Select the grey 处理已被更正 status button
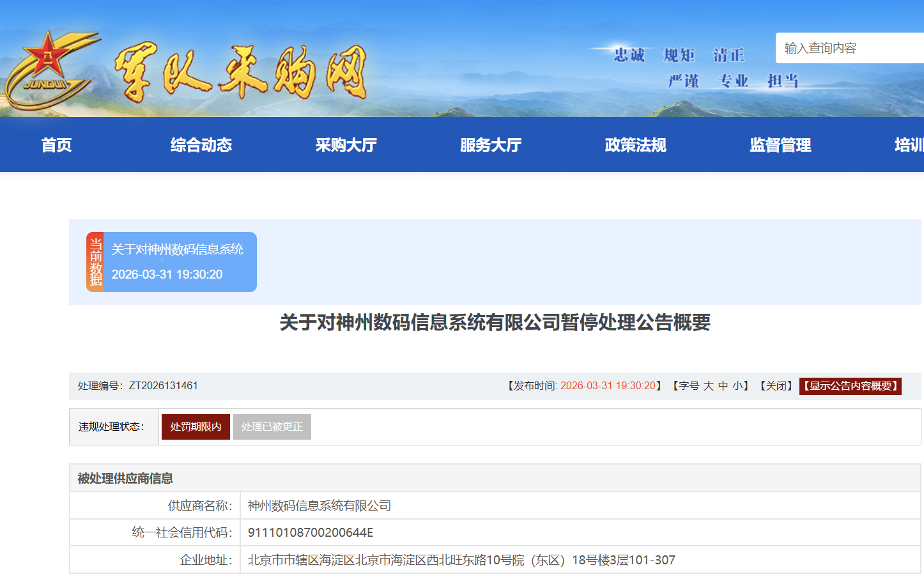This screenshot has height=579, width=924. coord(272,427)
